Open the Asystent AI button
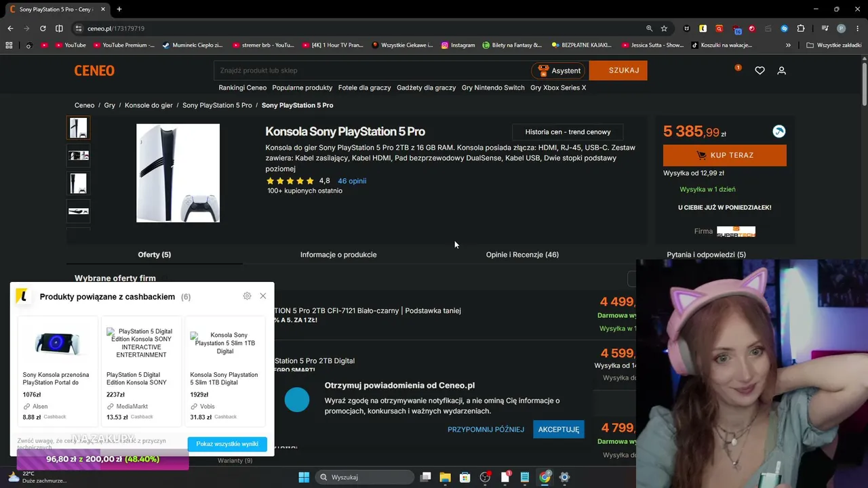868x488 pixels. pos(559,70)
